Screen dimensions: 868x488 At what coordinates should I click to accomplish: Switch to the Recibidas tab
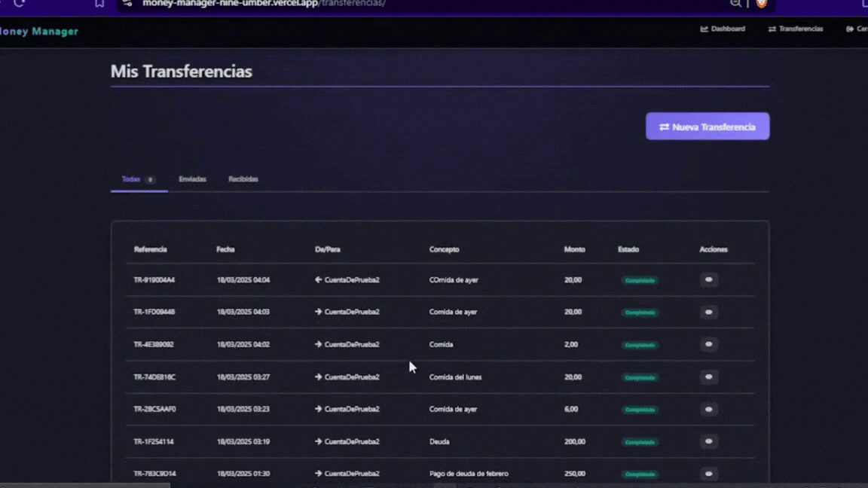click(243, 179)
